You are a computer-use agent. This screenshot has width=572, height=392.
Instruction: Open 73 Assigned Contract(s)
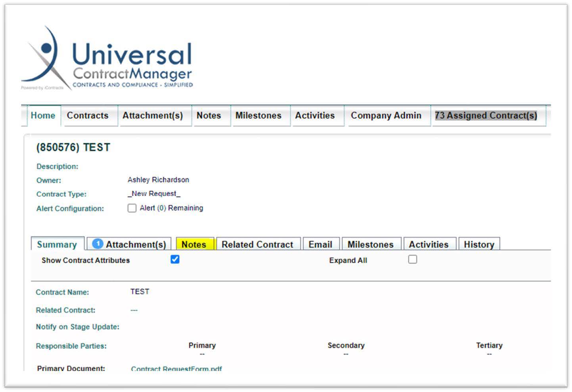tap(486, 115)
